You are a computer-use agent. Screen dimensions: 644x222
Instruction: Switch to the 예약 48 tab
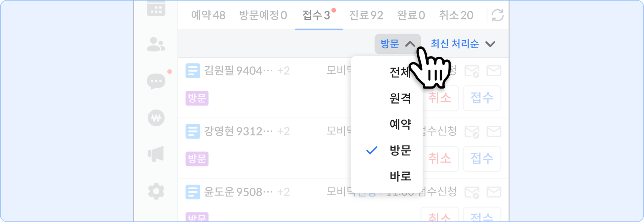click(x=208, y=15)
